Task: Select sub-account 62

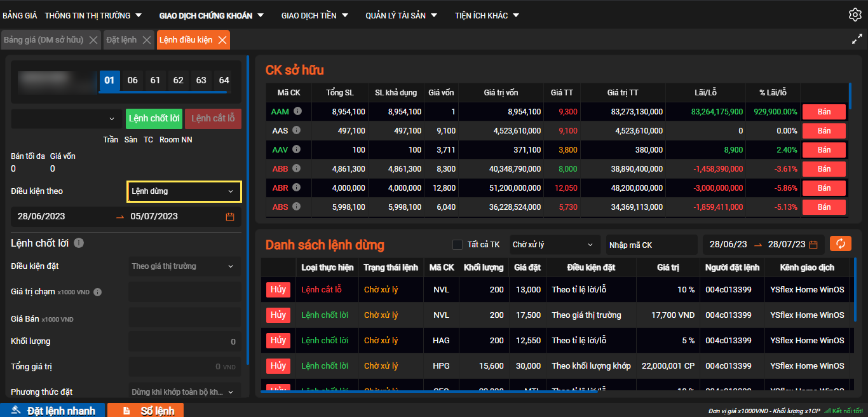Action: (178, 81)
